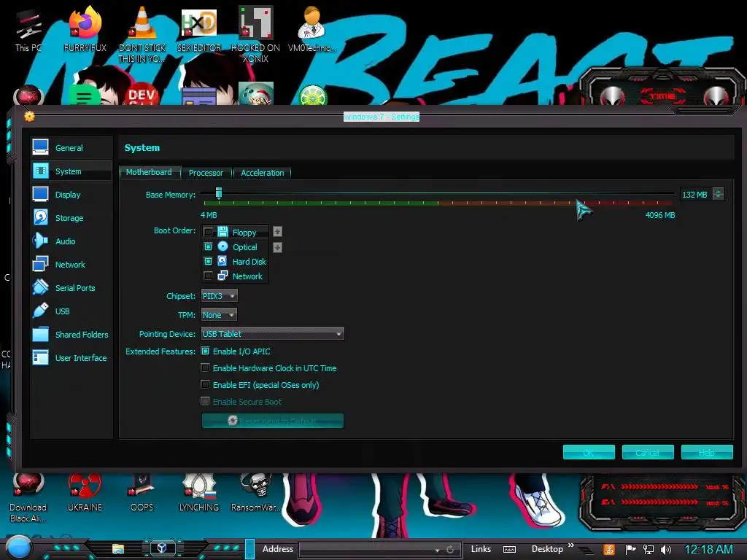Enable Floppy boot checkbox
Viewport: 747px width, 560px height.
tap(208, 232)
